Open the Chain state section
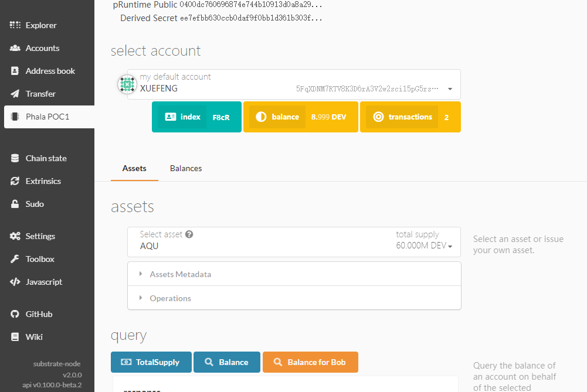Screen dimensions: 587x392 click(x=46, y=158)
